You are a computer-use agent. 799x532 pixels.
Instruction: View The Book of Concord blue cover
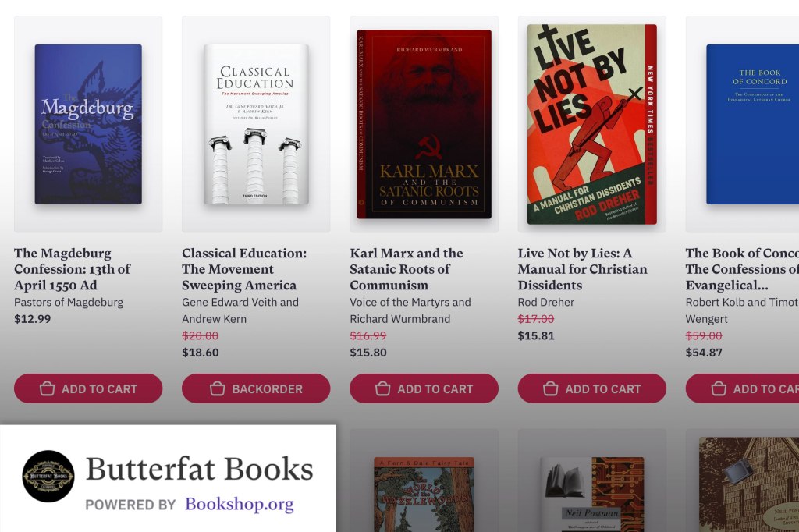752,124
